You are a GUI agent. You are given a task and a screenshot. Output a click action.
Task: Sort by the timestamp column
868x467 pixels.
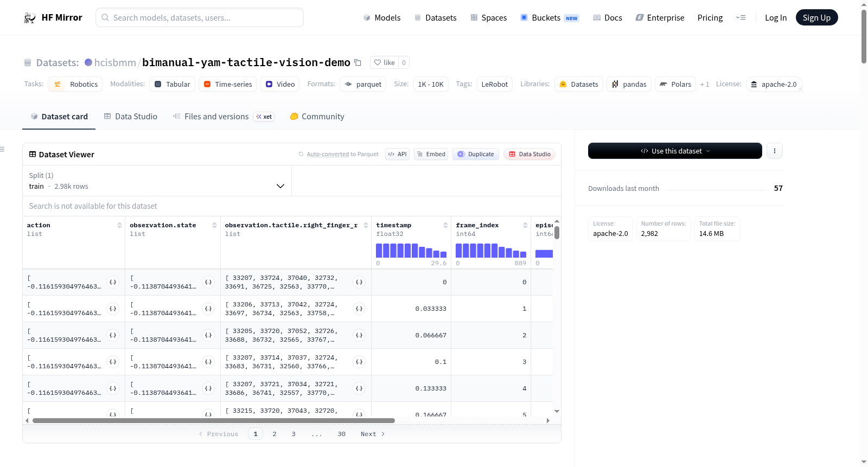point(445,225)
